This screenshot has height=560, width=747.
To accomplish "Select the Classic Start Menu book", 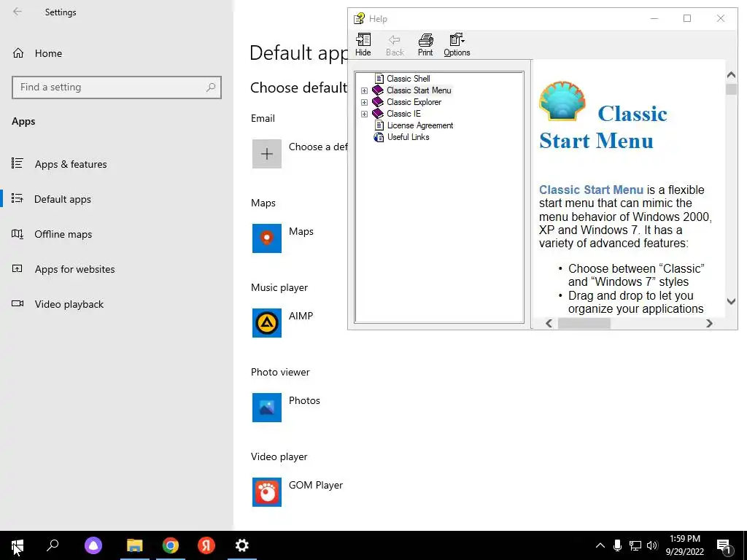I will tap(419, 90).
